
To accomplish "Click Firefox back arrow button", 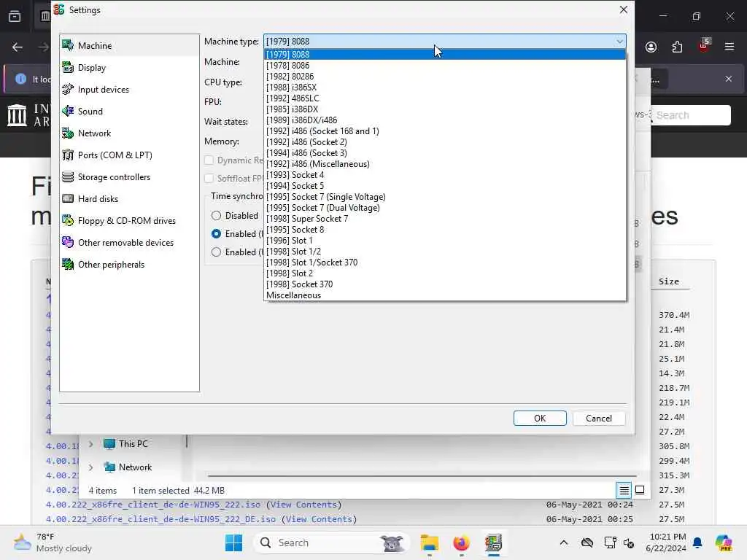I will click(18, 47).
